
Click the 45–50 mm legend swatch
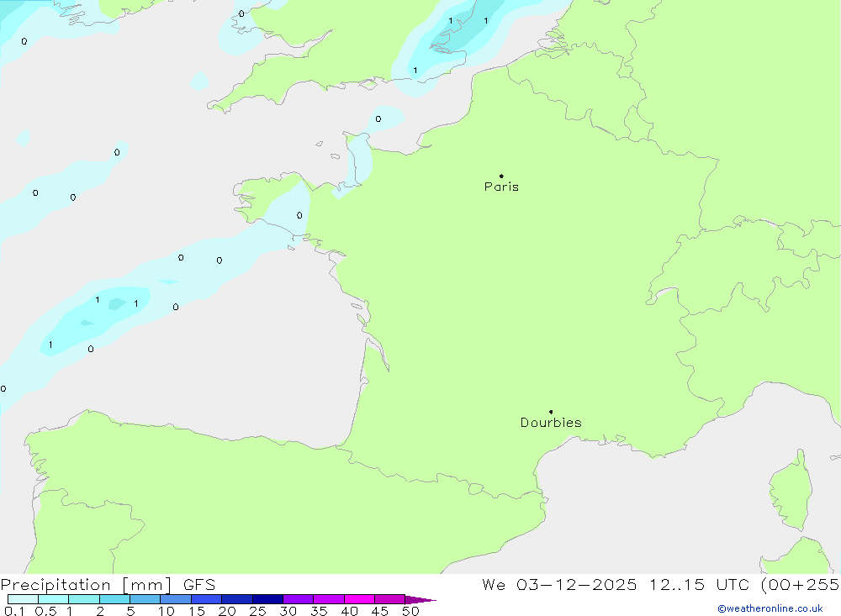tap(390, 599)
